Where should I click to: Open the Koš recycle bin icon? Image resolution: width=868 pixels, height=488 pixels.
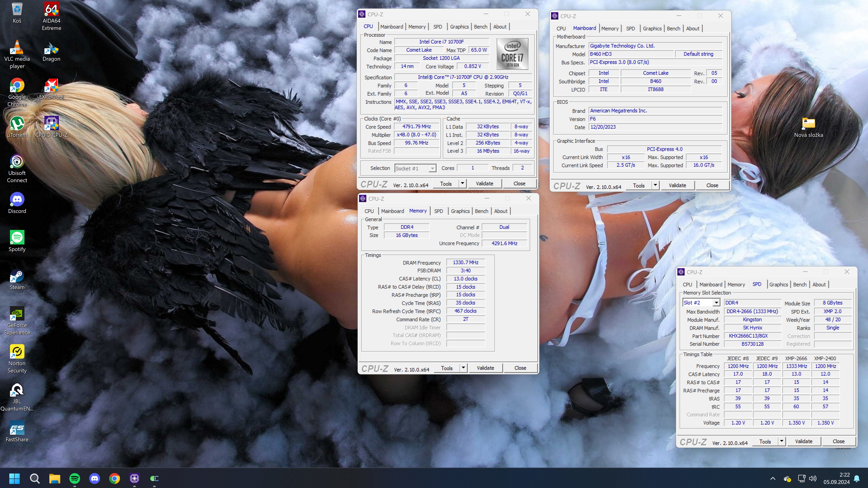pyautogui.click(x=17, y=13)
